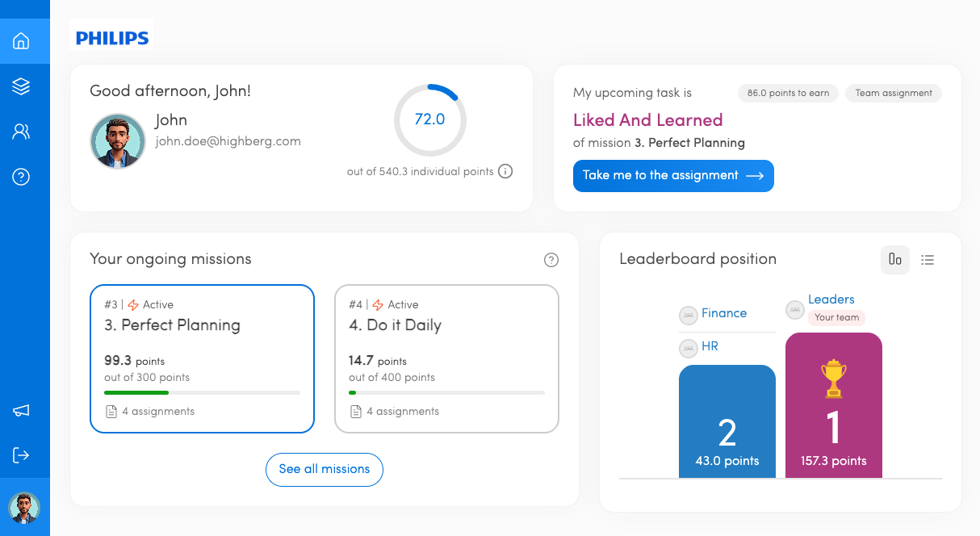Click the Perfect Planning progress bar
Image resolution: width=980 pixels, height=536 pixels.
tap(202, 392)
